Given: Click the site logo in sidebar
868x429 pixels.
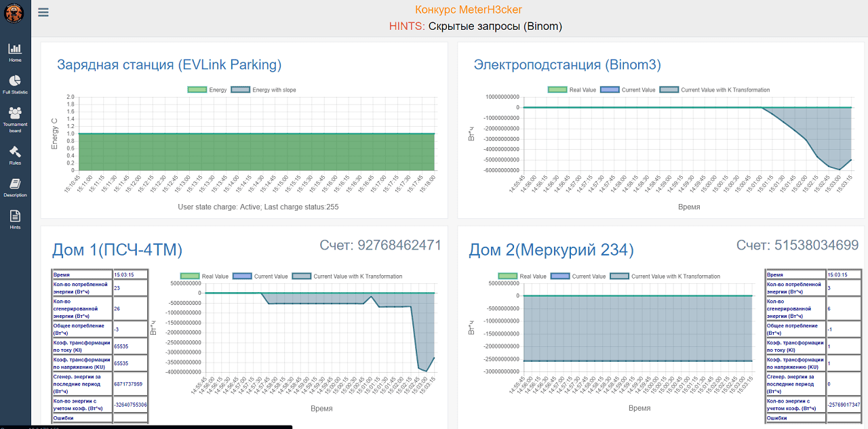Looking at the screenshot, I should pyautogui.click(x=14, y=12).
